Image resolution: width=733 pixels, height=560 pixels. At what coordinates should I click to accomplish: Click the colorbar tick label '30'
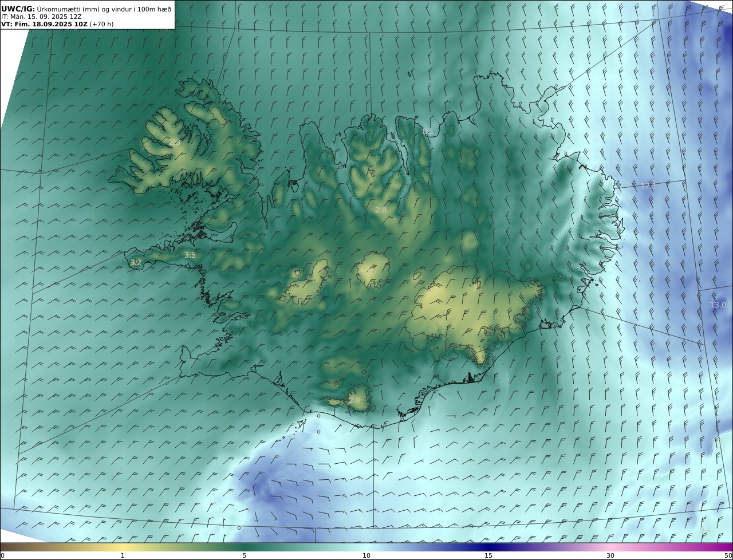[x=610, y=555]
